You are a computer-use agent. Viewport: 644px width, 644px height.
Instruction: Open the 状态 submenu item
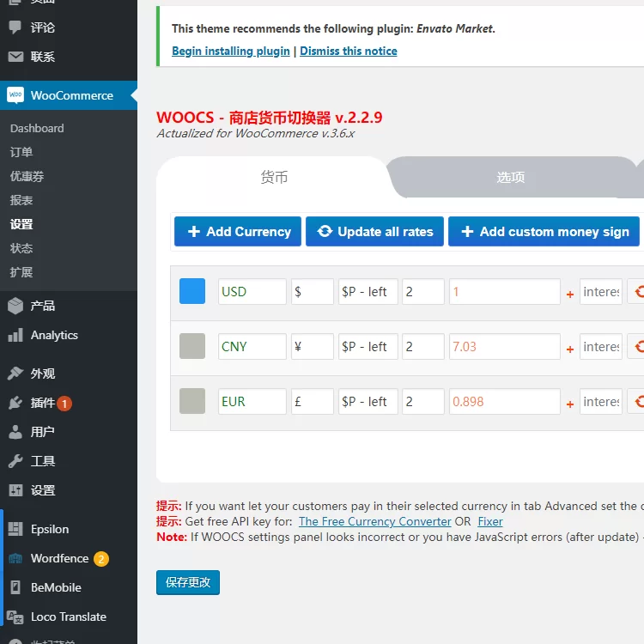pos(21,248)
